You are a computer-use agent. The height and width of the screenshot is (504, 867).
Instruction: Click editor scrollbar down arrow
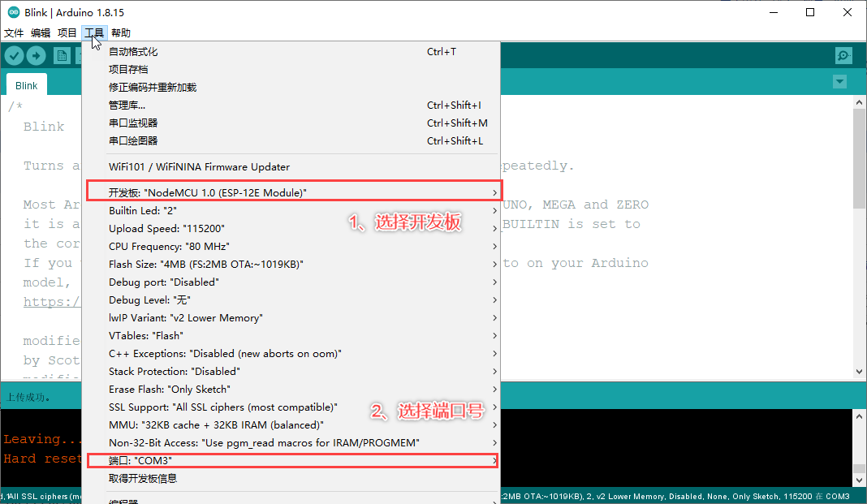(859, 372)
